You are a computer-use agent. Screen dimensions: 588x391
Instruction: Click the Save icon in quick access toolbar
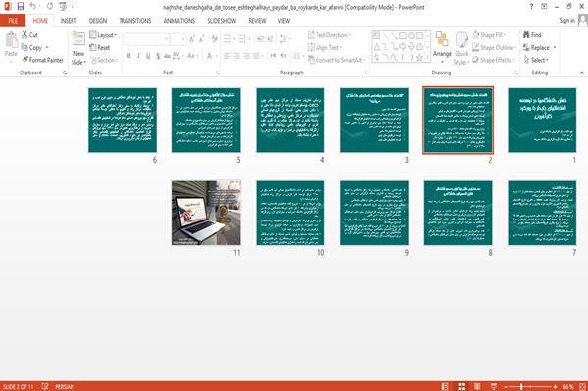[x=21, y=7]
